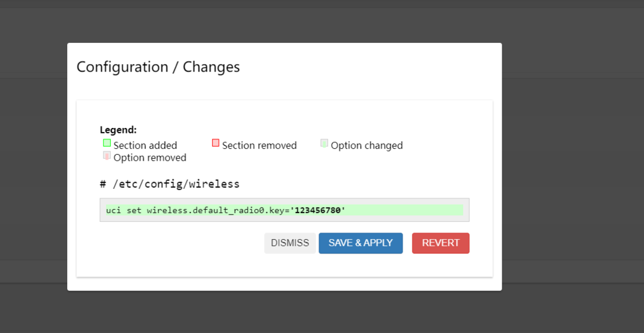
Task: Click the Save & Apply button
Action: 361,243
